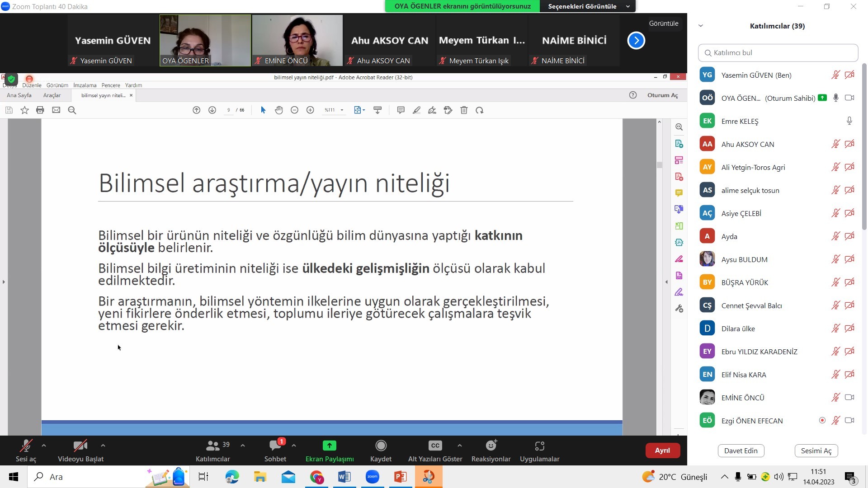
Task: Open the Acrobat zoom percentage dropdown
Action: point(342,110)
